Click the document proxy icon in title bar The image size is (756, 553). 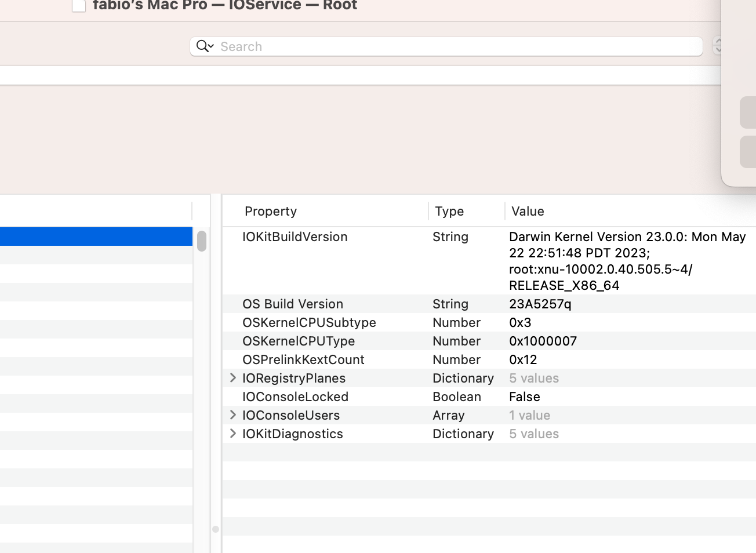coord(79,6)
